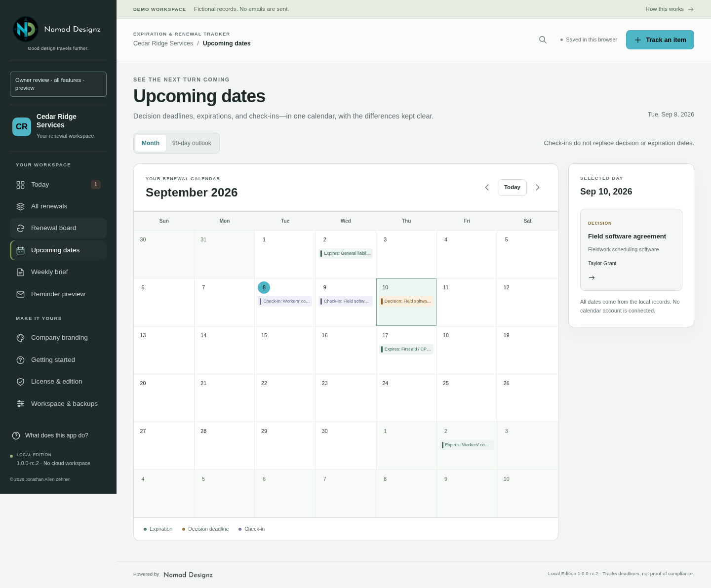The image size is (711, 588).
Task: Click the Today count badge showing 1
Action: (96, 185)
